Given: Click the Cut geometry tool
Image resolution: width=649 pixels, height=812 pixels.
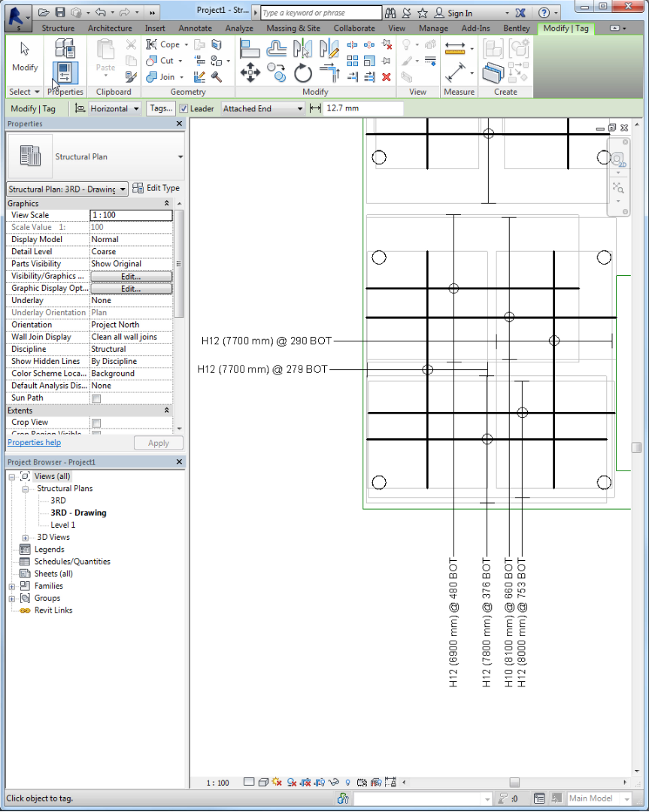Looking at the screenshot, I should (164, 61).
